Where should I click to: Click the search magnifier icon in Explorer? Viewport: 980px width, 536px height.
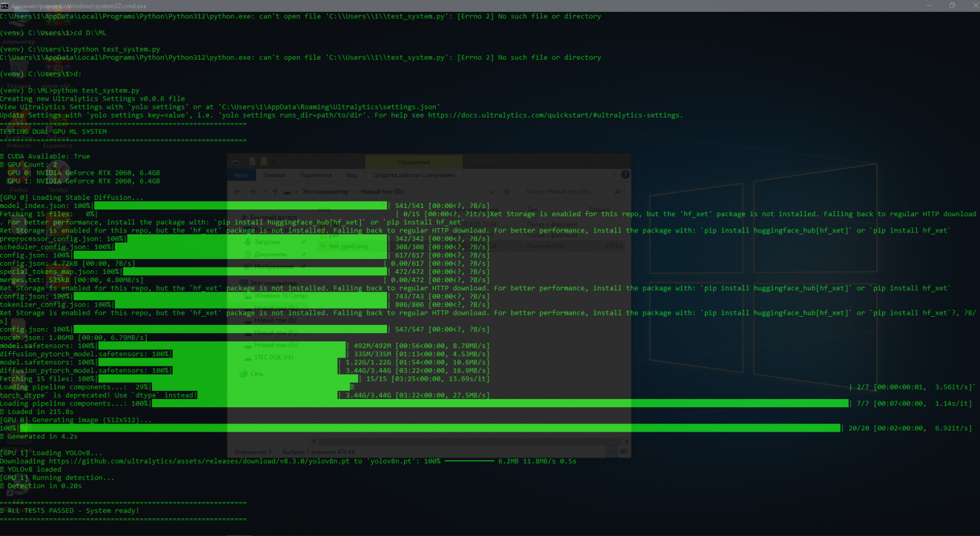[x=618, y=192]
